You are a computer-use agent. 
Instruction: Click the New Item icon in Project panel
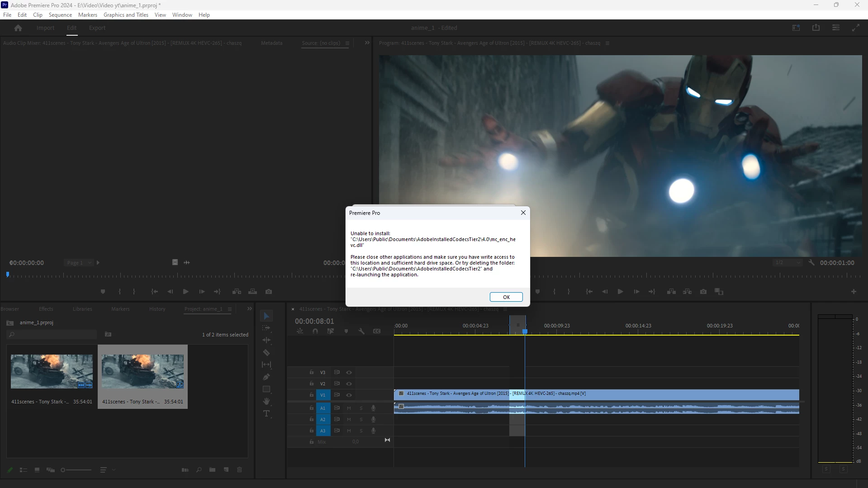[x=226, y=470]
